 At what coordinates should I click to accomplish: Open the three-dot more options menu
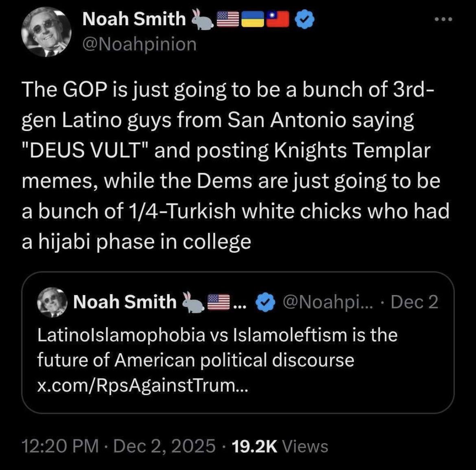[443, 20]
